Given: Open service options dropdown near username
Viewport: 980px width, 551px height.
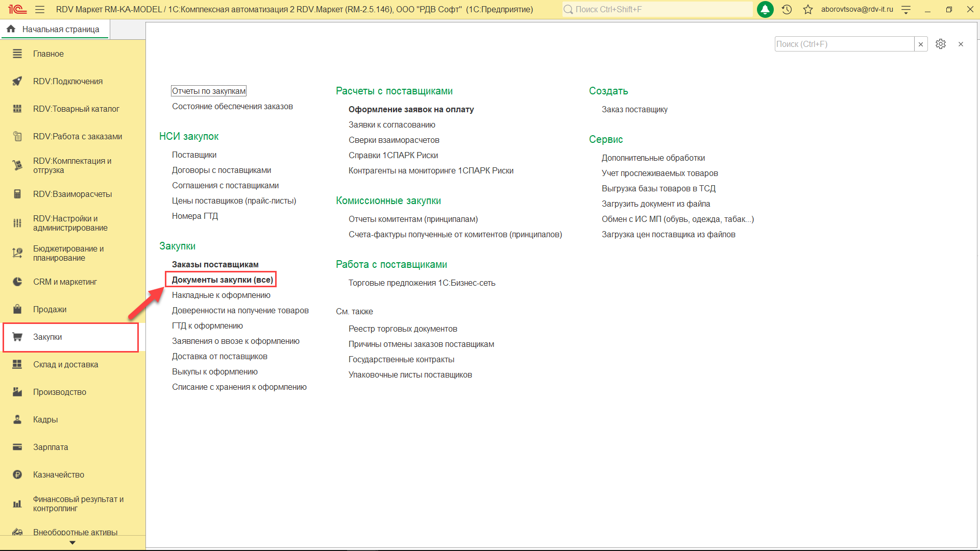Looking at the screenshot, I should (x=906, y=9).
